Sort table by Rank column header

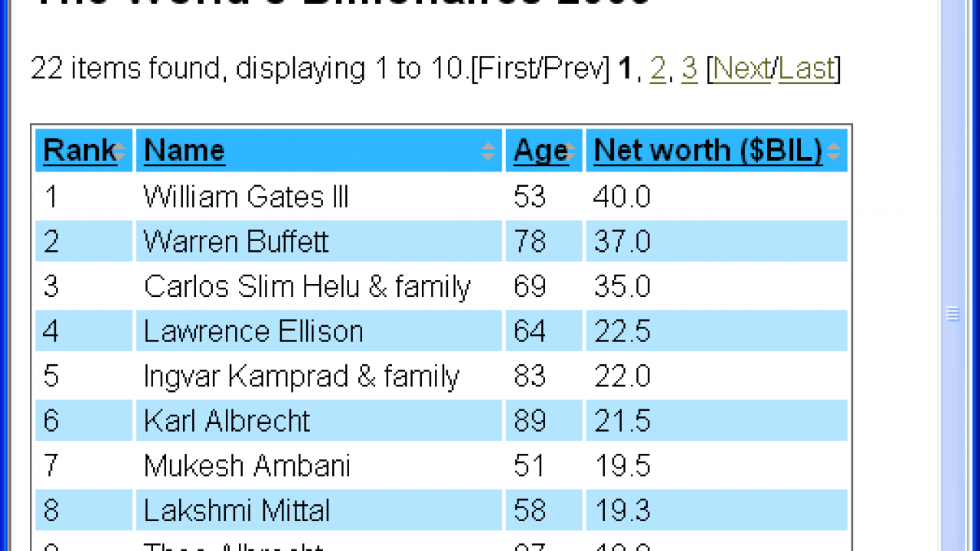[x=80, y=150]
